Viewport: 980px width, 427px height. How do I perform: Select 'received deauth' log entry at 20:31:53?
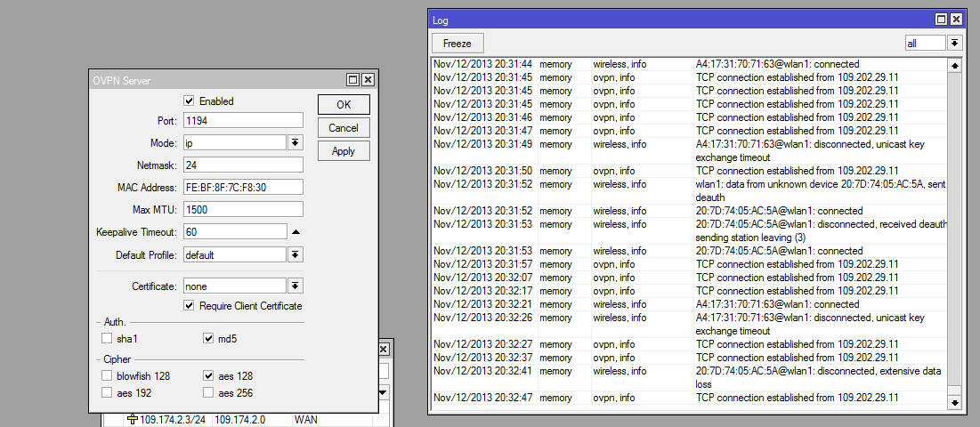point(689,230)
